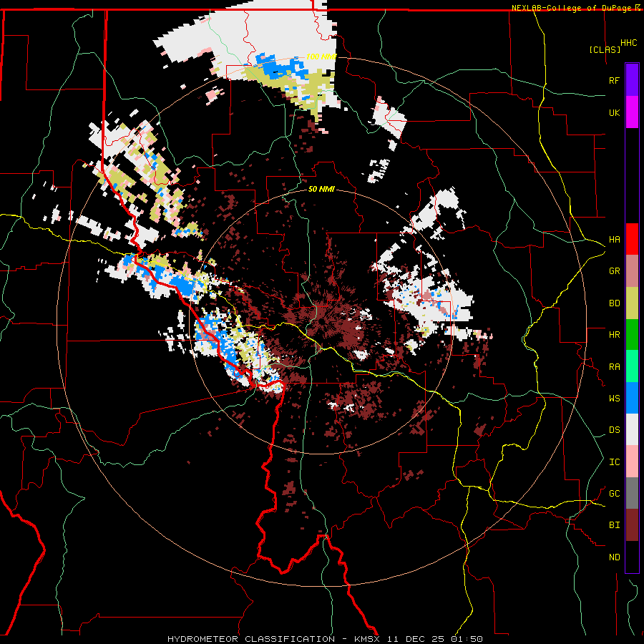
Task: Click the DS legend label
Action: point(614,430)
